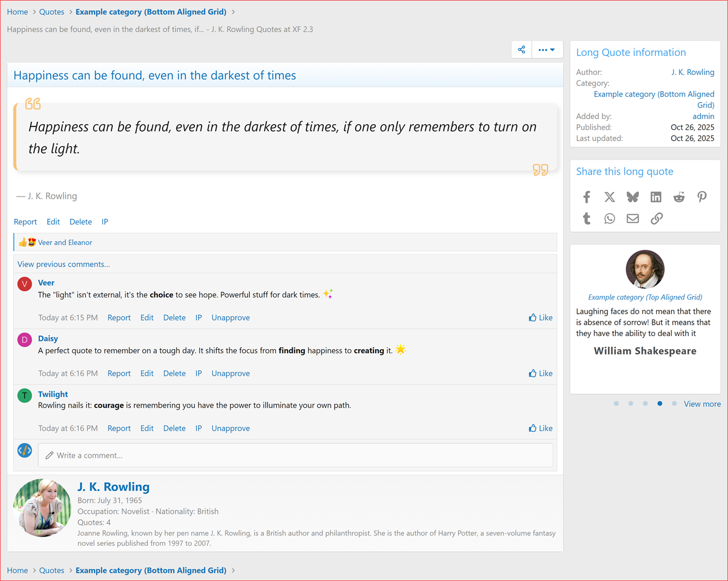Screen dimensions: 728x581
Task: Open Quotes from the breadcrumb
Action: (x=52, y=11)
